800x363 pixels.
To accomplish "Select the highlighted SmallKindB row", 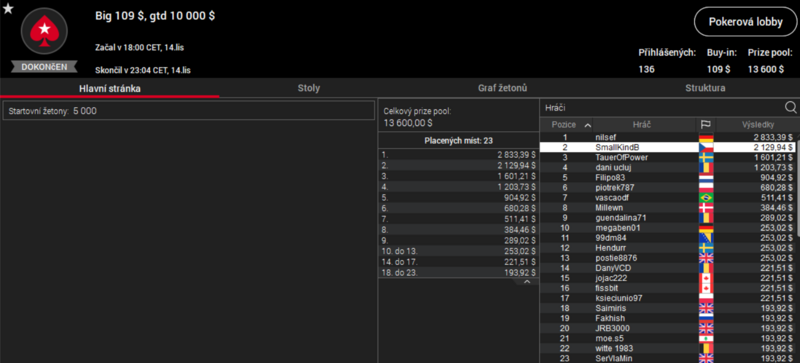I will tap(667, 148).
